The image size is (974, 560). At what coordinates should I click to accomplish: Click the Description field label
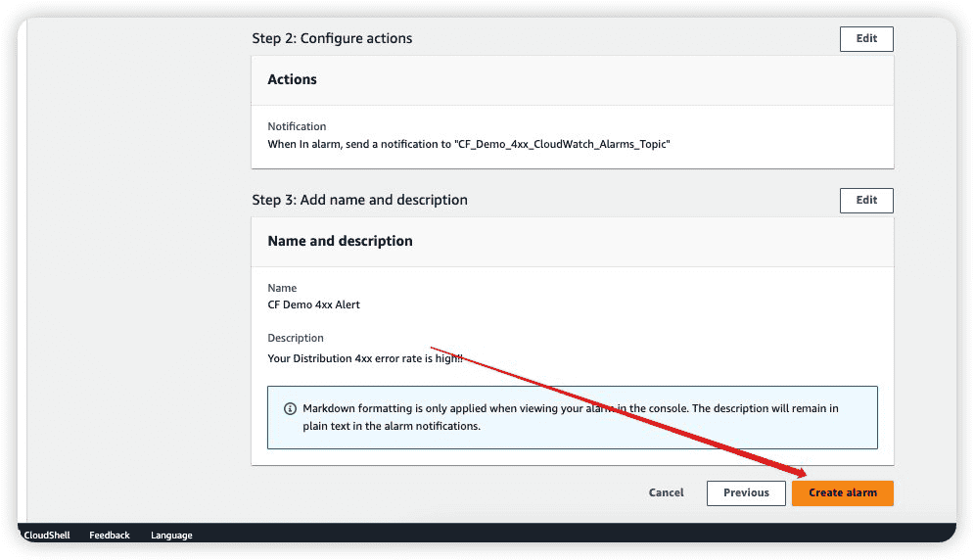pos(295,338)
